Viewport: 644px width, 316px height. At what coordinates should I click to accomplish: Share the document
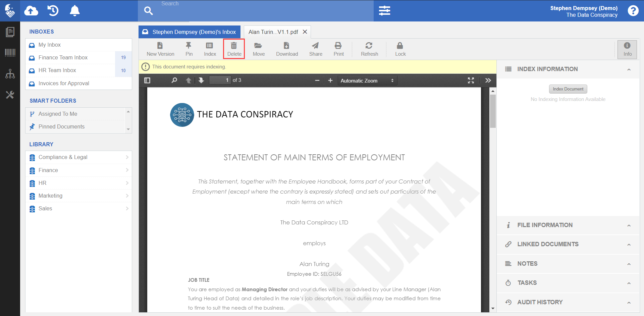pyautogui.click(x=316, y=49)
